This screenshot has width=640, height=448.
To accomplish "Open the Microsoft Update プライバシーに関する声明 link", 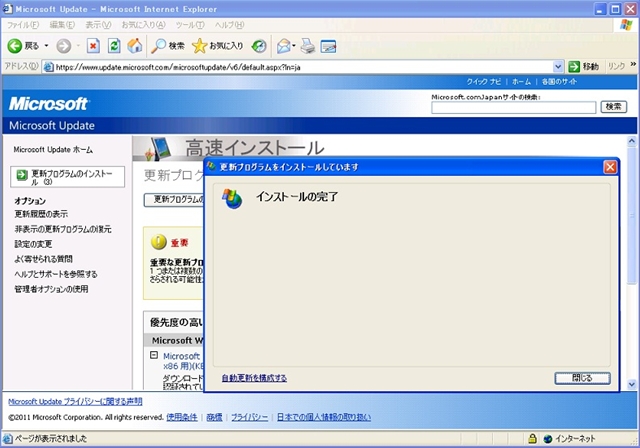I will click(75, 401).
